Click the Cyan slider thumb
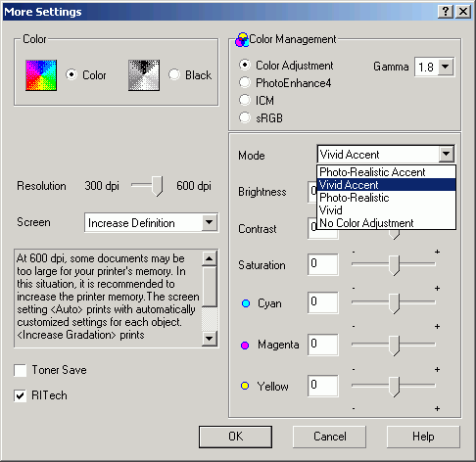 395,303
